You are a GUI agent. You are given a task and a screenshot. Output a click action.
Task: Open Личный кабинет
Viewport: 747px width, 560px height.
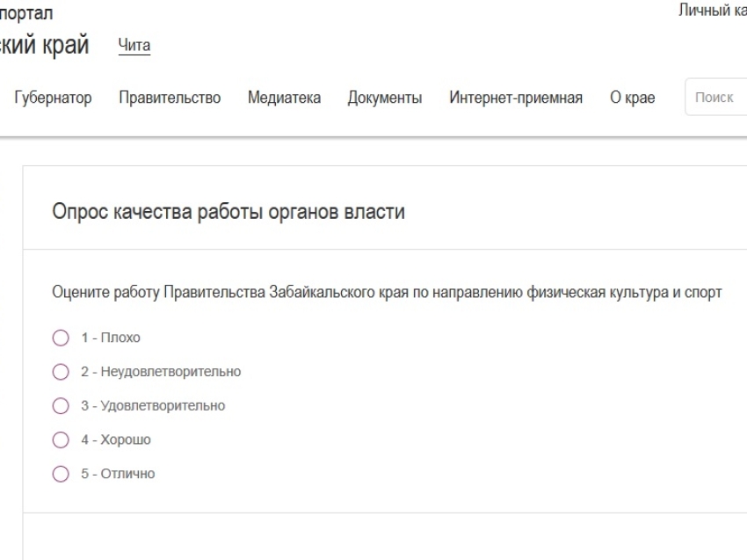pyautogui.click(x=712, y=11)
